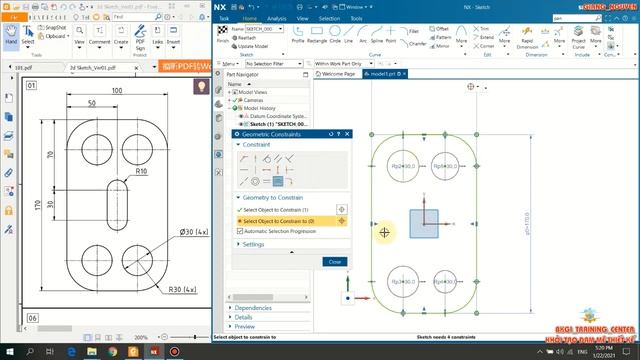Open File menu in PDF reader
This screenshot has width=640, height=360.
pyautogui.click(x=14, y=17)
